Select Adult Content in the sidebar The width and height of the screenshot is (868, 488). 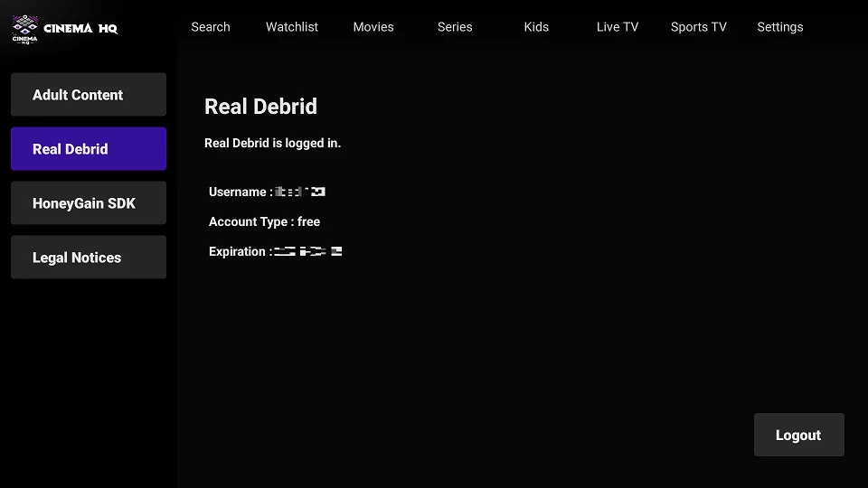[89, 95]
